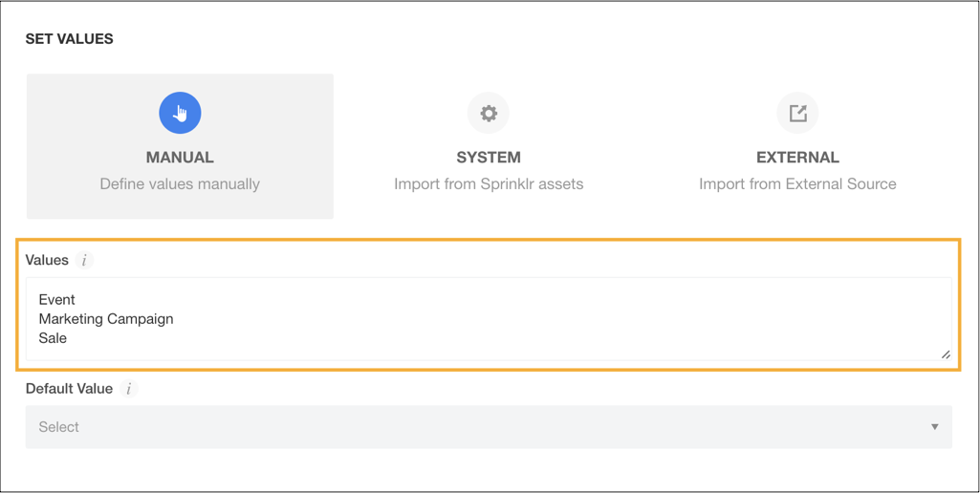
Task: Click the Import from Sprinklr assets text
Action: [x=489, y=184]
